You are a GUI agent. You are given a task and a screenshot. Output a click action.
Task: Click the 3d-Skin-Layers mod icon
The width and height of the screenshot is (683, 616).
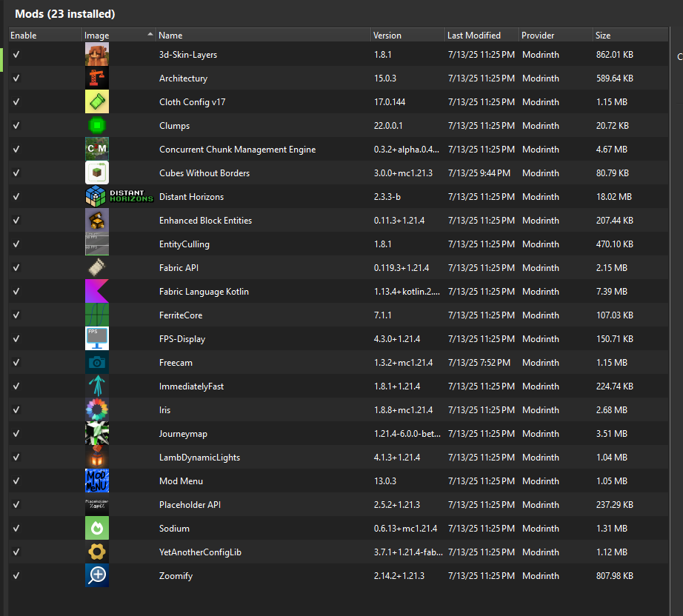click(97, 54)
